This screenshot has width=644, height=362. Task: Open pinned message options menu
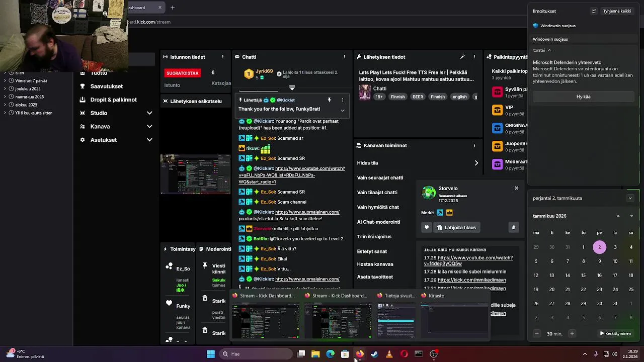pyautogui.click(x=343, y=100)
